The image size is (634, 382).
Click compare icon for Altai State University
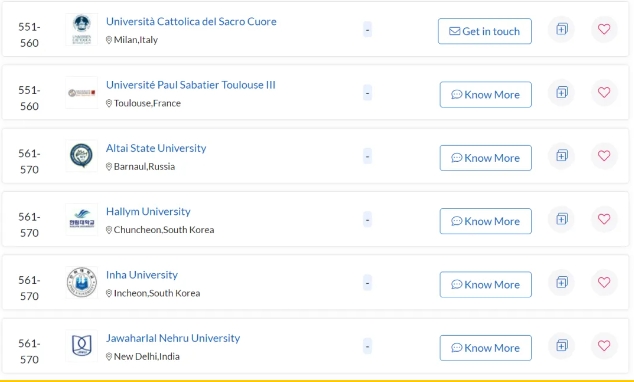(x=562, y=156)
